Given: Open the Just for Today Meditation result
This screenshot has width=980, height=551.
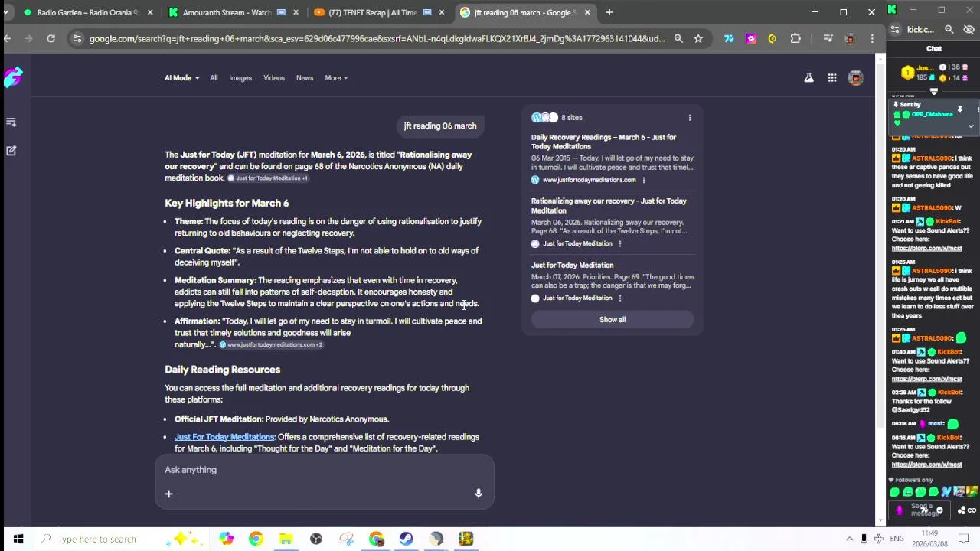Looking at the screenshot, I should tap(572, 266).
